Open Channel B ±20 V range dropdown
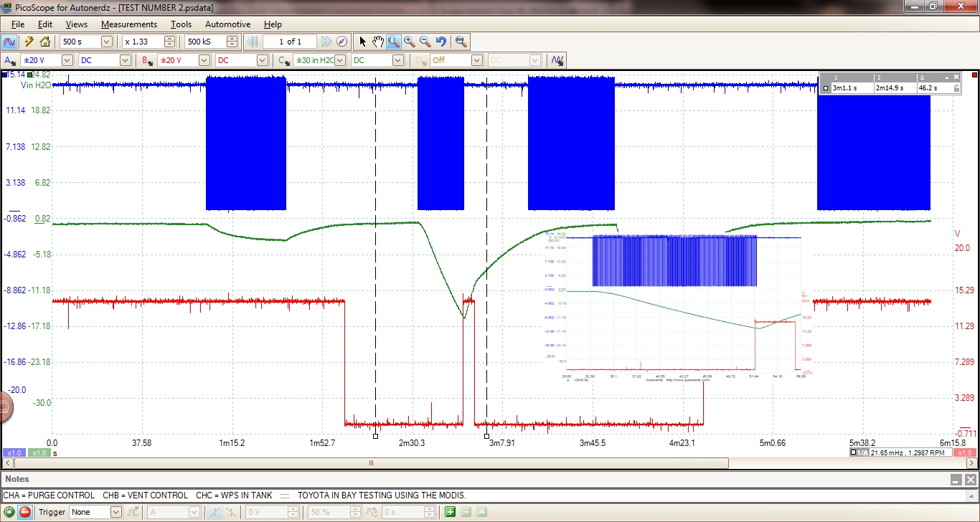The height and width of the screenshot is (522, 980). pos(204,60)
